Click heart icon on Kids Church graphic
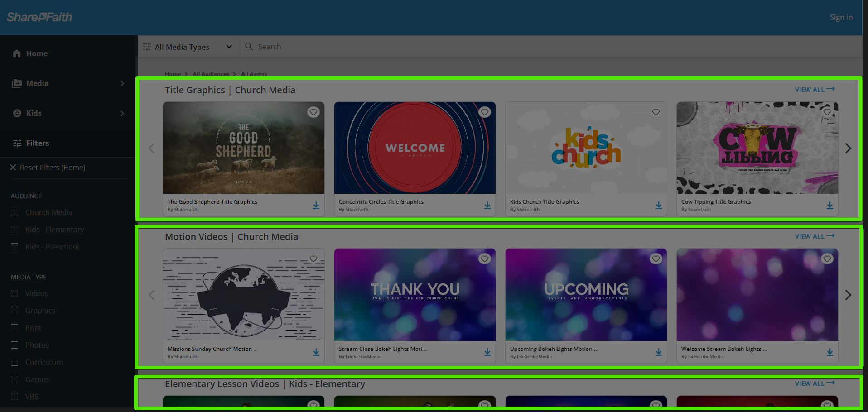The image size is (868, 412). pos(656,112)
